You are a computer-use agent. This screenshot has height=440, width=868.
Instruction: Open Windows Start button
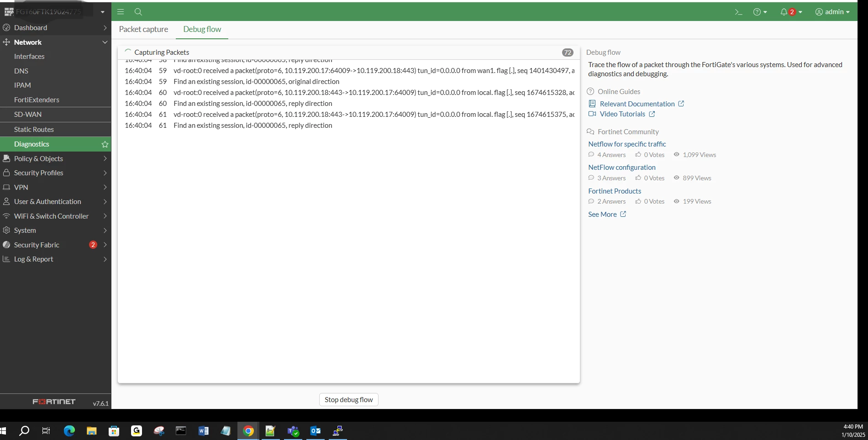pos(4,431)
